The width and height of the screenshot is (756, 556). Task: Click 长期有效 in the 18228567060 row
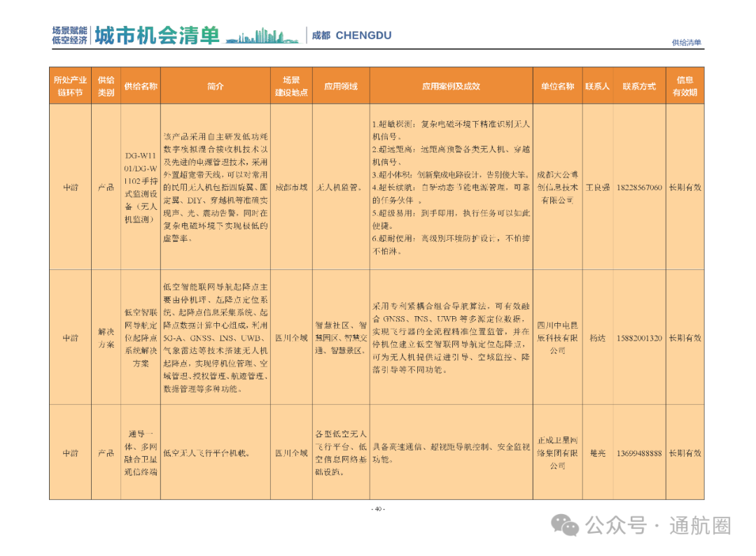tap(685, 187)
